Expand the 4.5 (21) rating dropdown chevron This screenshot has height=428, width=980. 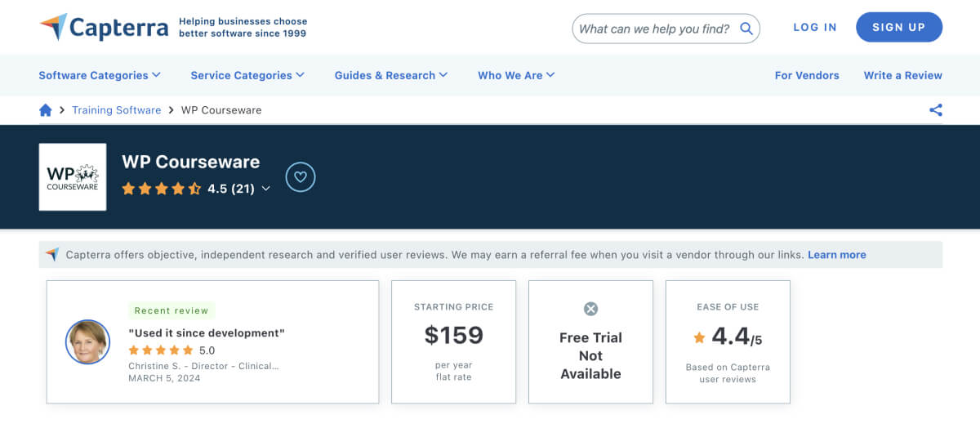point(265,189)
